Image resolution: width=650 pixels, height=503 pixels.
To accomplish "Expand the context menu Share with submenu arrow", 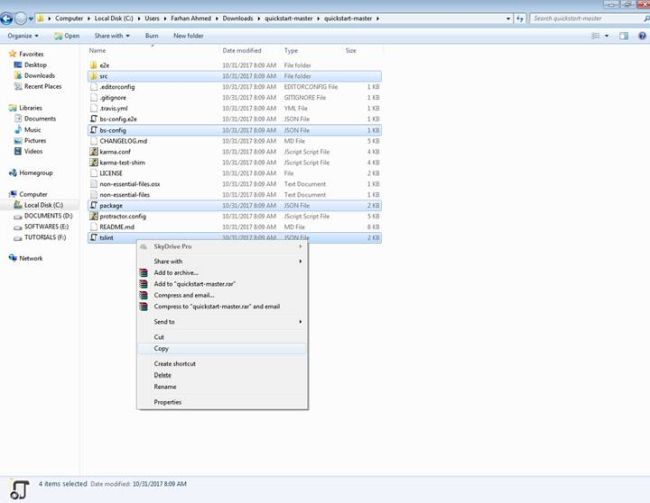I will [x=301, y=261].
